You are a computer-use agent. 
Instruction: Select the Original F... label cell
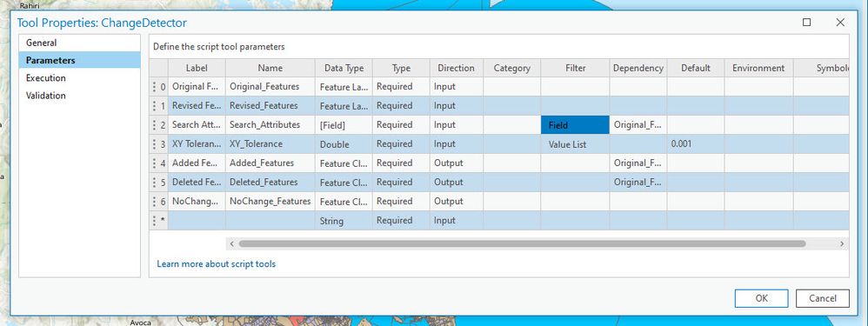[x=197, y=87]
